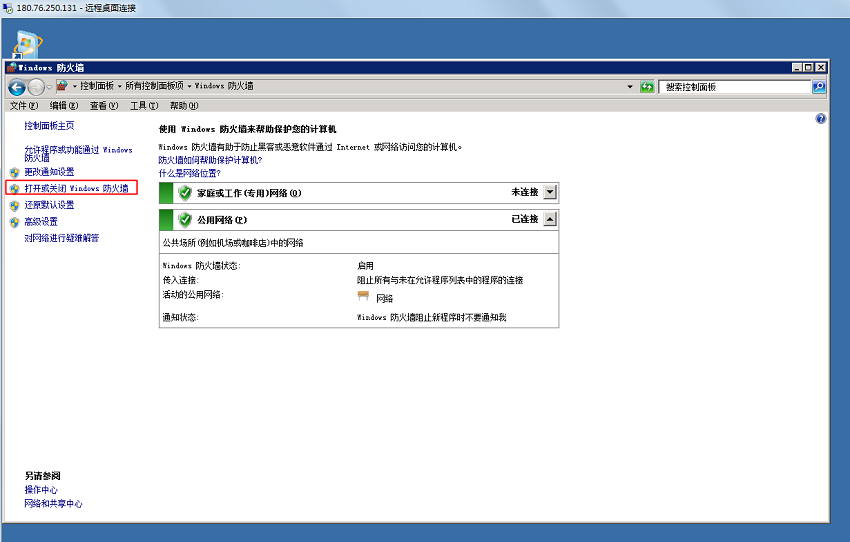The height and width of the screenshot is (542, 850).
Task: Open 打开或关闭 Windows 防火墙 link
Action: pyautogui.click(x=76, y=188)
